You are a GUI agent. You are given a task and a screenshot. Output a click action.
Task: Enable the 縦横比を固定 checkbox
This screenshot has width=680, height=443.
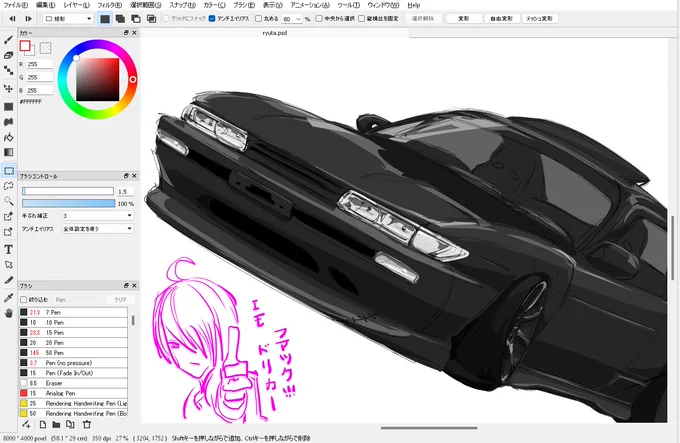tap(362, 19)
